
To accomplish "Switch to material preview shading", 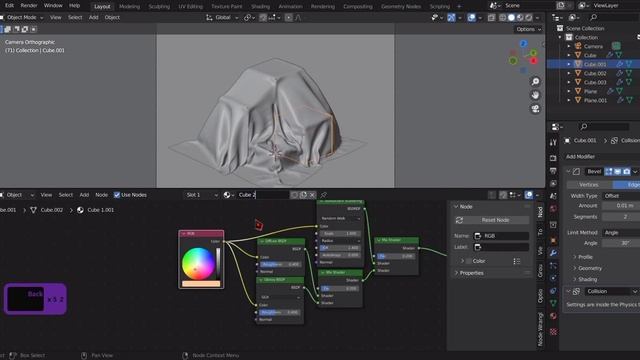I will (x=520, y=18).
